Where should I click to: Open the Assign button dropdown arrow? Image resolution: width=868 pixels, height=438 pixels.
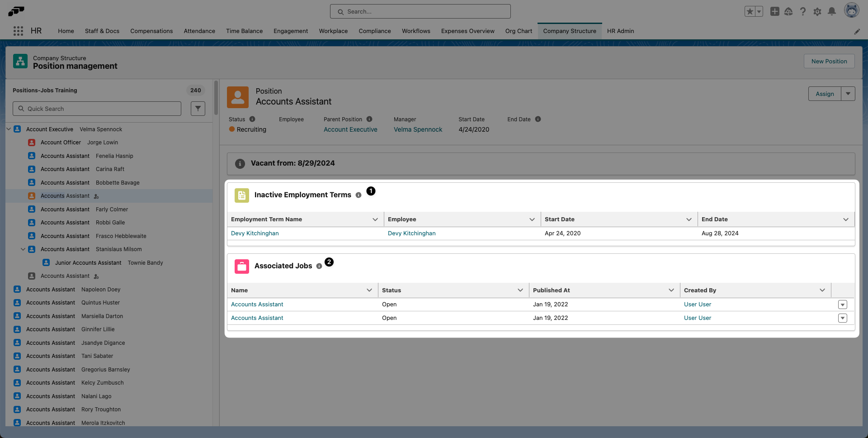848,94
